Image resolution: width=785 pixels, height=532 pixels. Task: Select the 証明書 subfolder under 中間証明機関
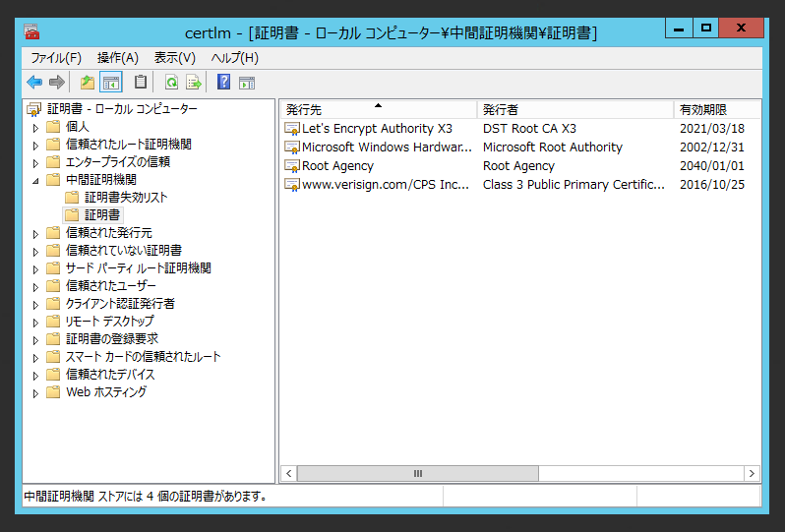(x=102, y=214)
